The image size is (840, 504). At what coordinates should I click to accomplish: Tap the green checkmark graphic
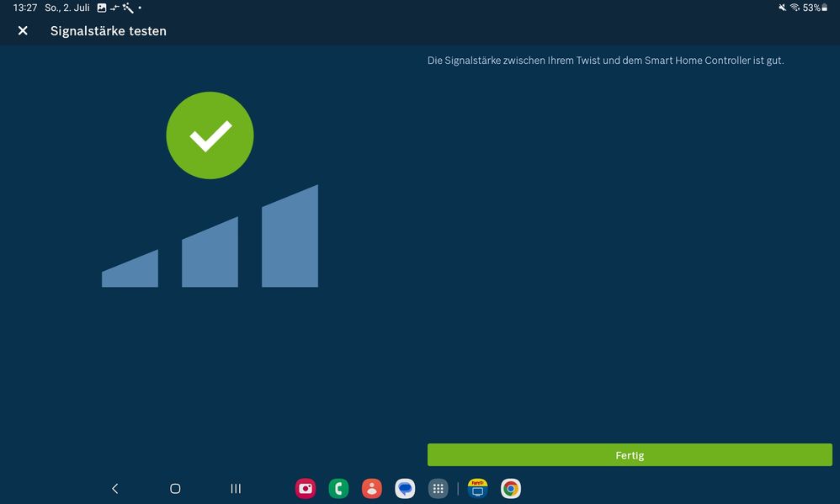210,135
